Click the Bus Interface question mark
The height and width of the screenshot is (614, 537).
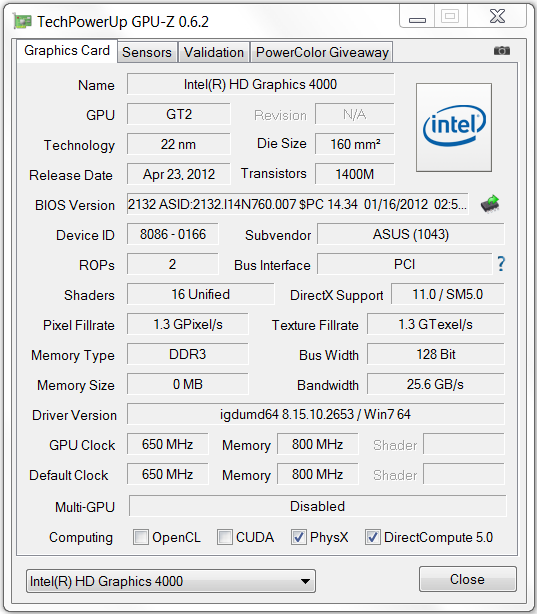click(501, 264)
